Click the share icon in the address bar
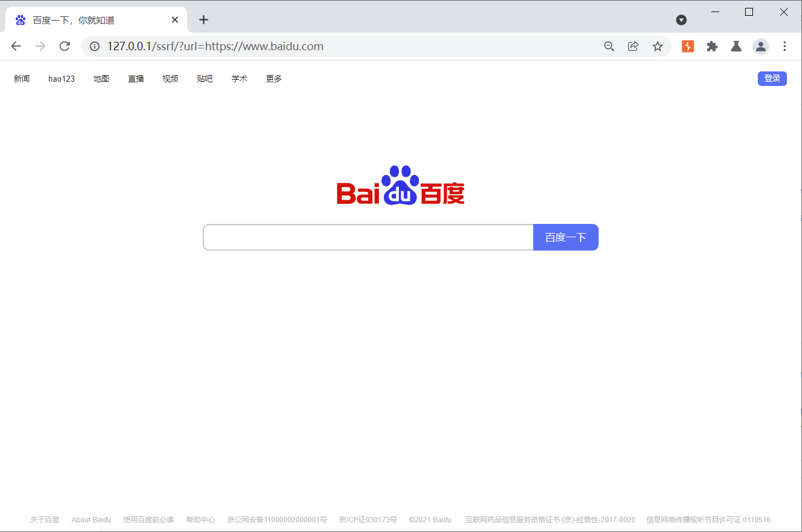This screenshot has height=532, width=802. 633,46
